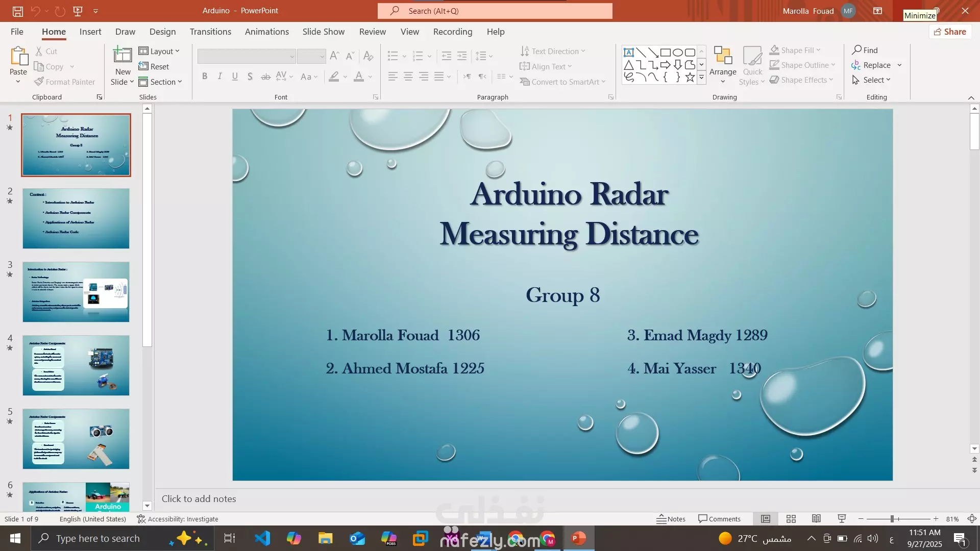Click Convert to SmartArt
980x551 pixels.
(x=562, y=82)
